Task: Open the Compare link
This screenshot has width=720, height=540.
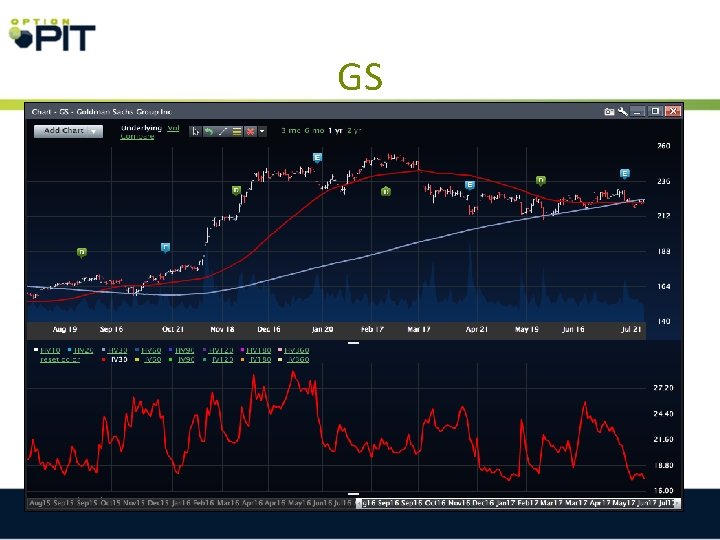Action: click(137, 136)
